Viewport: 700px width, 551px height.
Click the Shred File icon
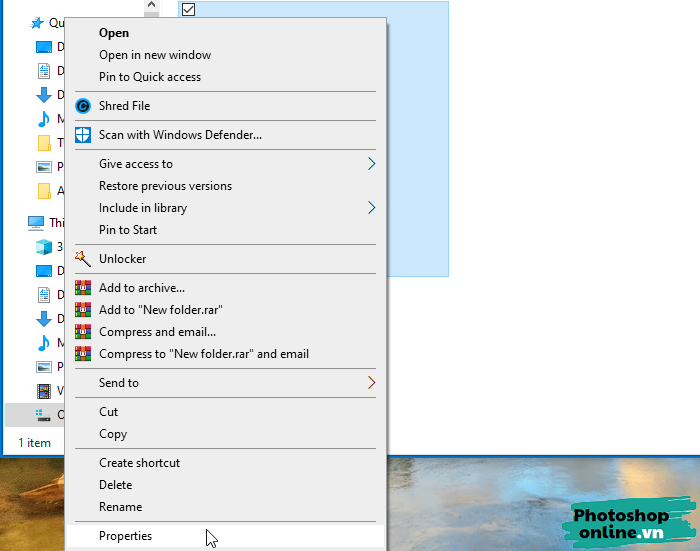point(83,106)
